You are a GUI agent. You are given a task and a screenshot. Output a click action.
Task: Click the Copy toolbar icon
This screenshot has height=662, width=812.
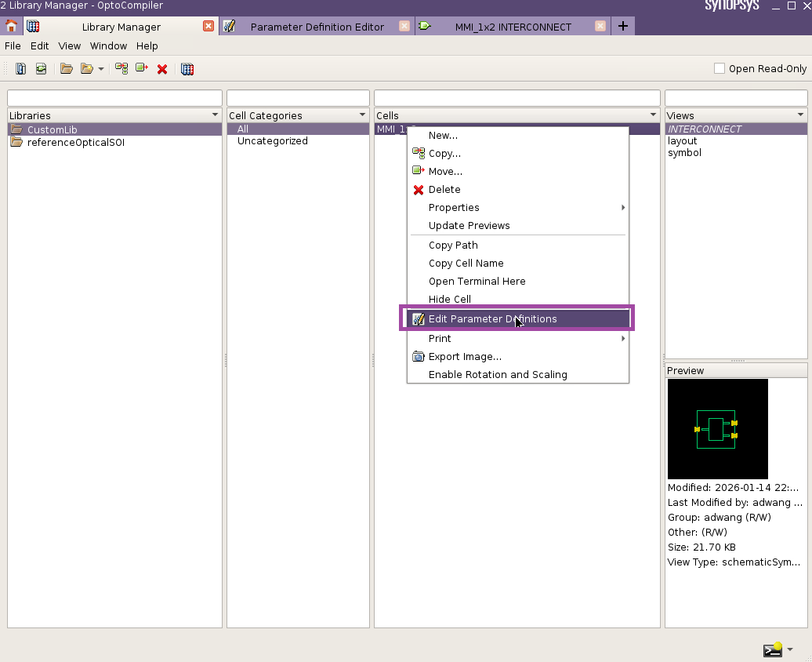click(121, 69)
